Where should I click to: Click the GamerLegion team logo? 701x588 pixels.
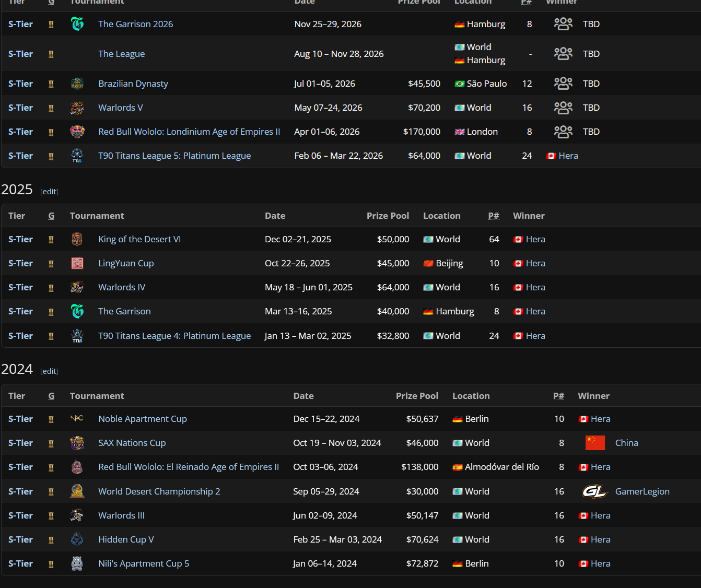tap(595, 491)
